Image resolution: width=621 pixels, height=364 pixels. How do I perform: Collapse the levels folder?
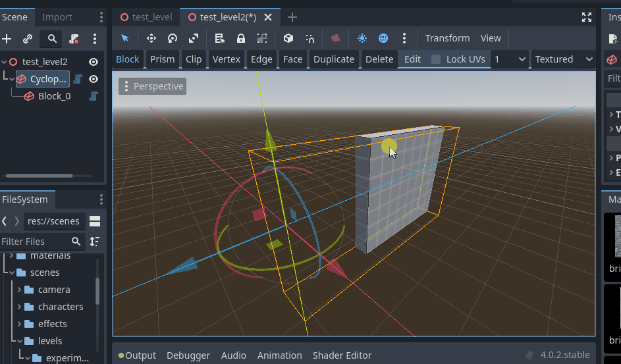click(19, 341)
